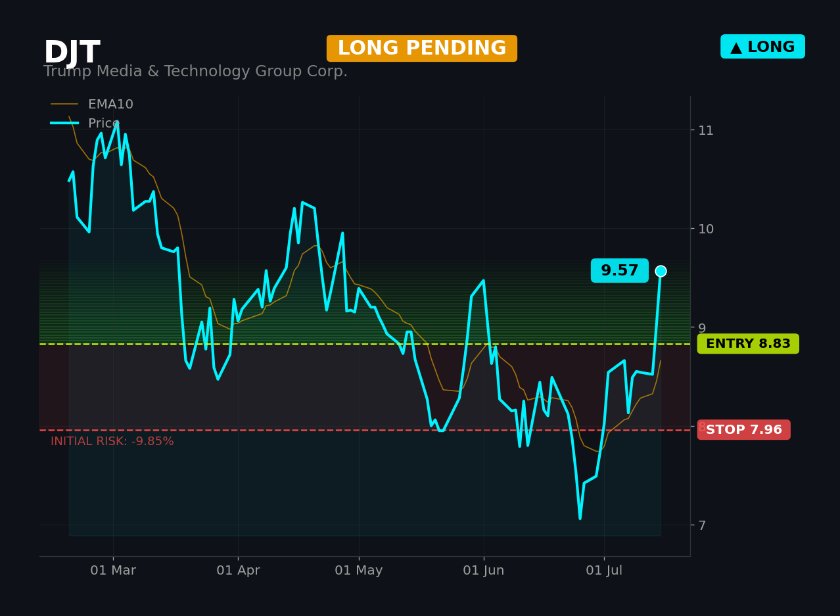Click the LONG direction badge
The width and height of the screenshot is (840, 616).
[762, 47]
